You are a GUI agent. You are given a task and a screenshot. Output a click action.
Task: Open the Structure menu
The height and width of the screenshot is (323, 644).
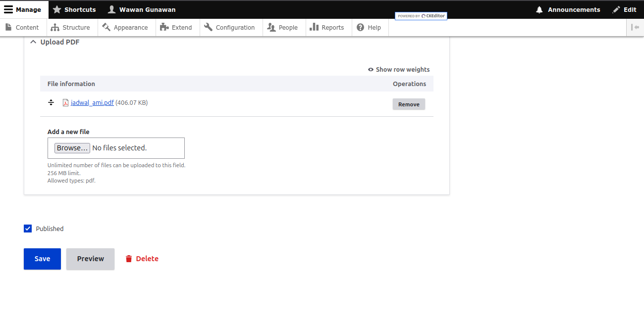click(x=72, y=28)
